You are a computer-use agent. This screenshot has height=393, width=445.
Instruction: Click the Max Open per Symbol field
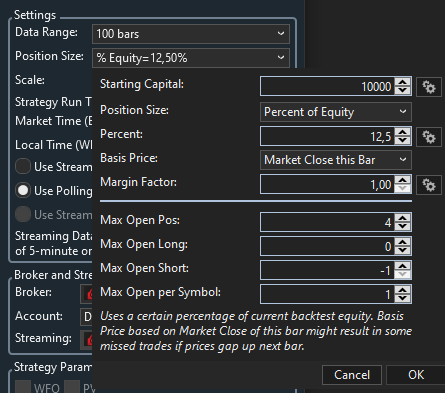(328, 294)
